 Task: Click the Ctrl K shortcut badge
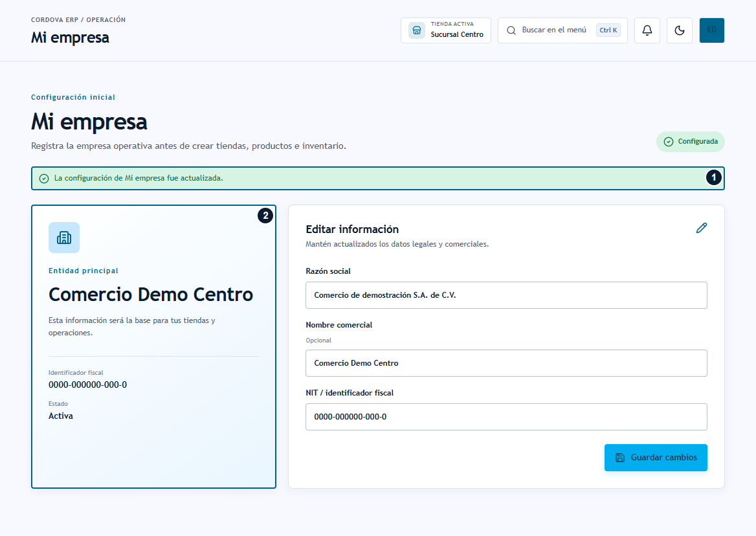click(x=608, y=30)
